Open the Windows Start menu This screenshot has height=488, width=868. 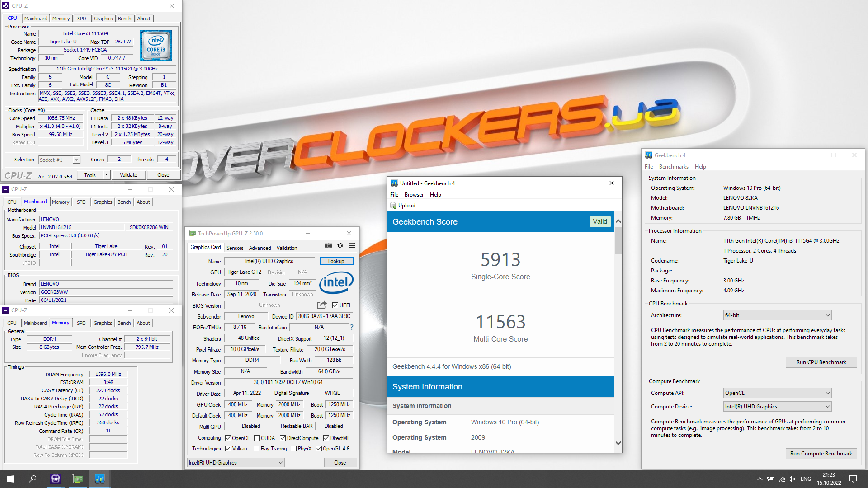[x=11, y=479]
